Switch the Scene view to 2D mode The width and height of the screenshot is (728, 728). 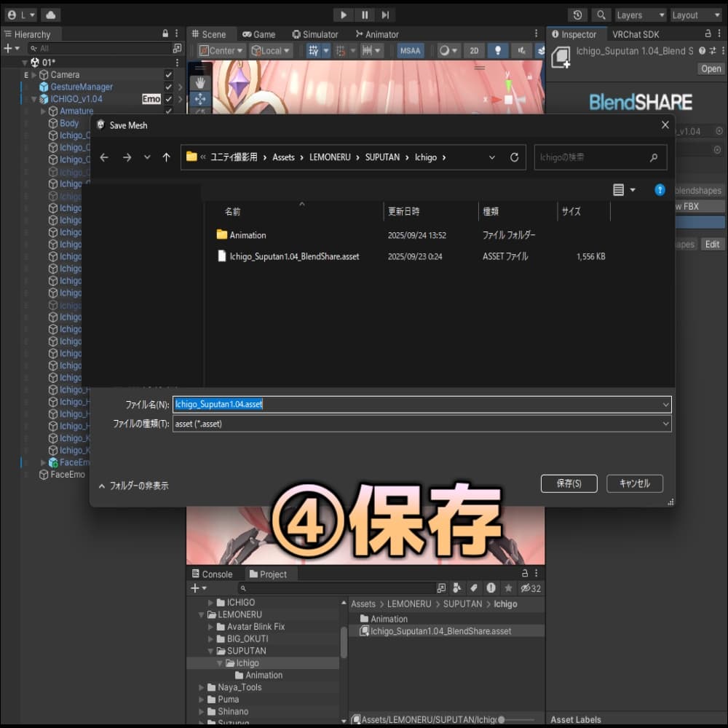pos(474,50)
